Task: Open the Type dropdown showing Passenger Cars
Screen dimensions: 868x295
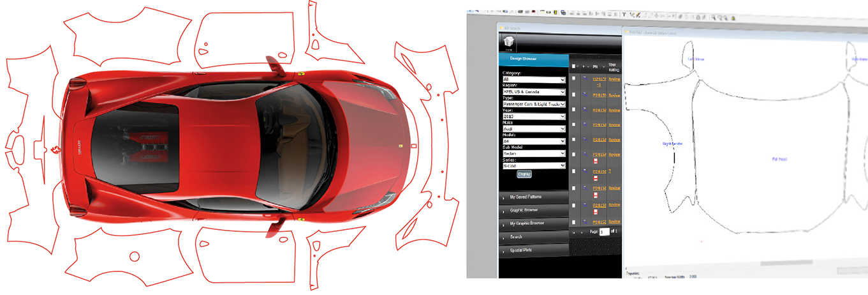Action: click(534, 104)
